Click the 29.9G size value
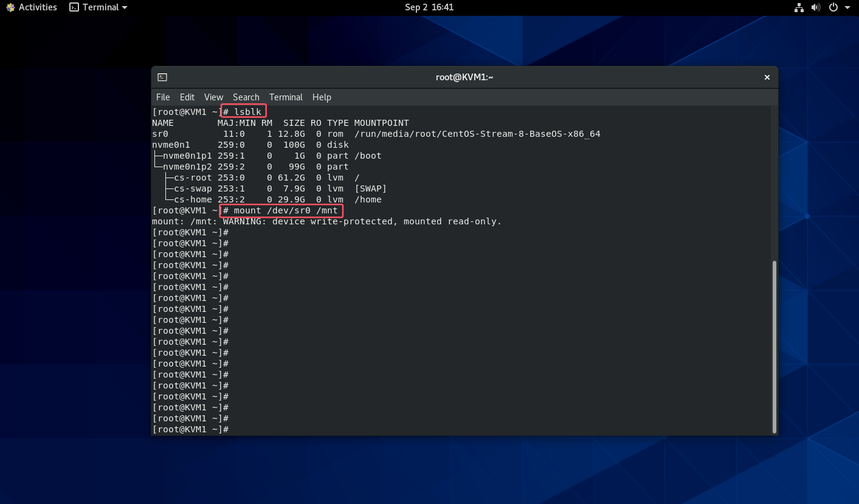The image size is (859, 504). click(x=291, y=199)
